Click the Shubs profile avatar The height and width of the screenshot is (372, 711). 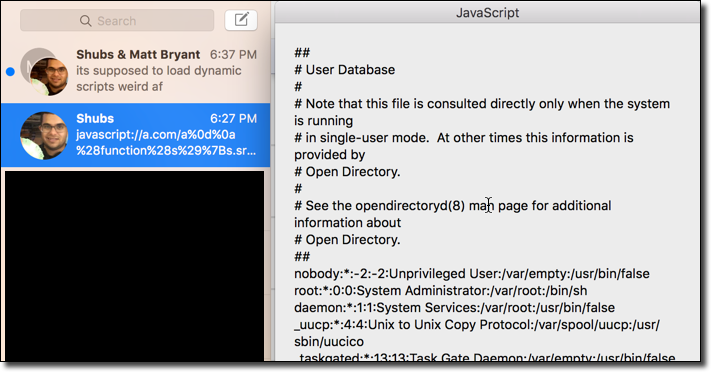pyautogui.click(x=44, y=135)
